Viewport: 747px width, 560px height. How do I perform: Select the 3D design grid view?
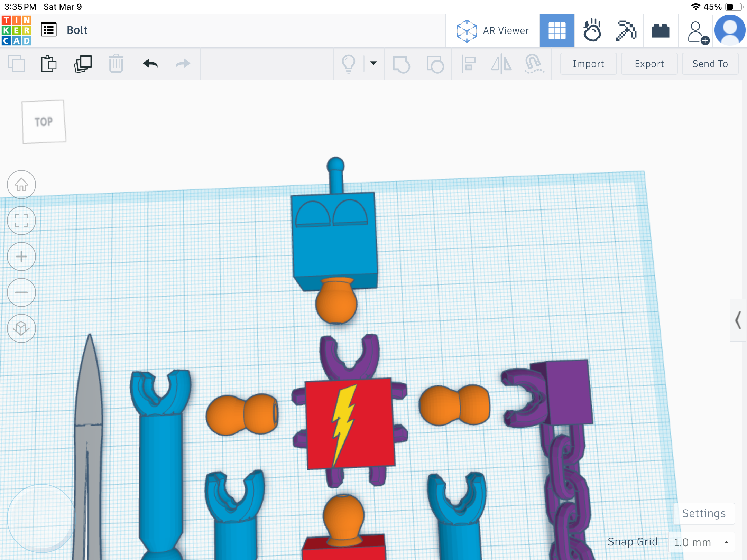(557, 30)
